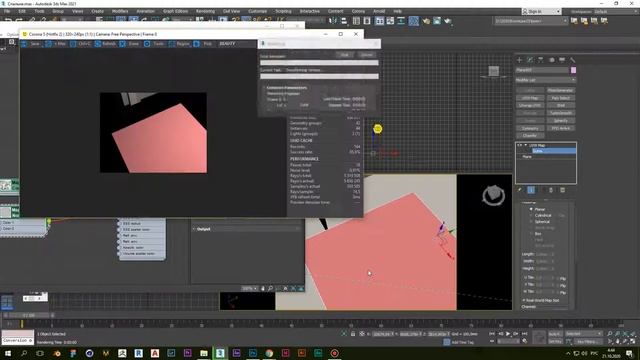640x360 pixels.
Task: Switch to Hierarchy command panel tab
Action: point(541,60)
